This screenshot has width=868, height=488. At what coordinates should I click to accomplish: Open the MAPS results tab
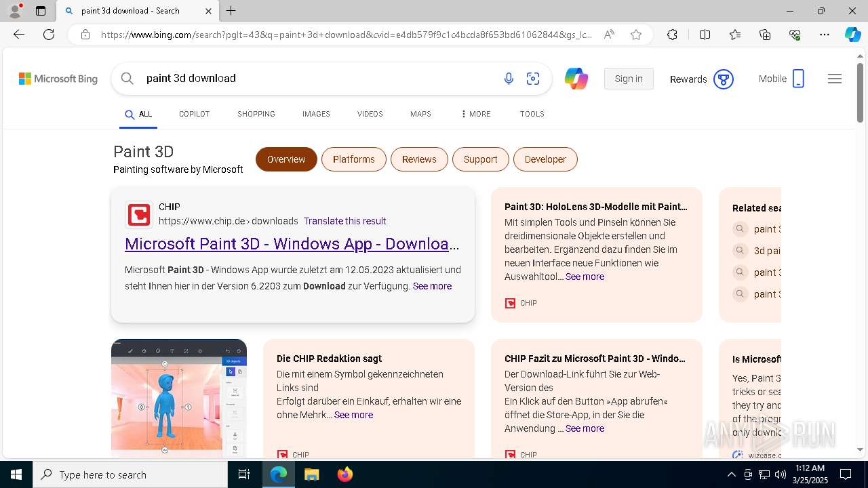420,114
